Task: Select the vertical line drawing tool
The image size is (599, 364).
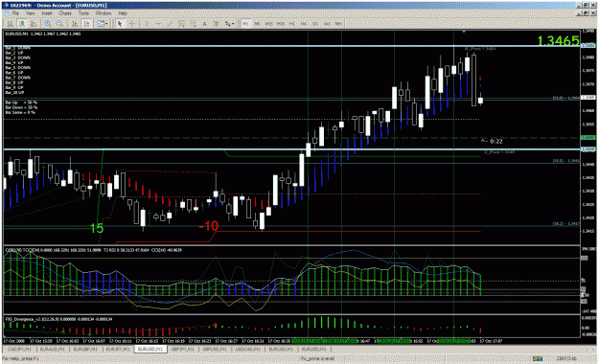Action: (147, 24)
